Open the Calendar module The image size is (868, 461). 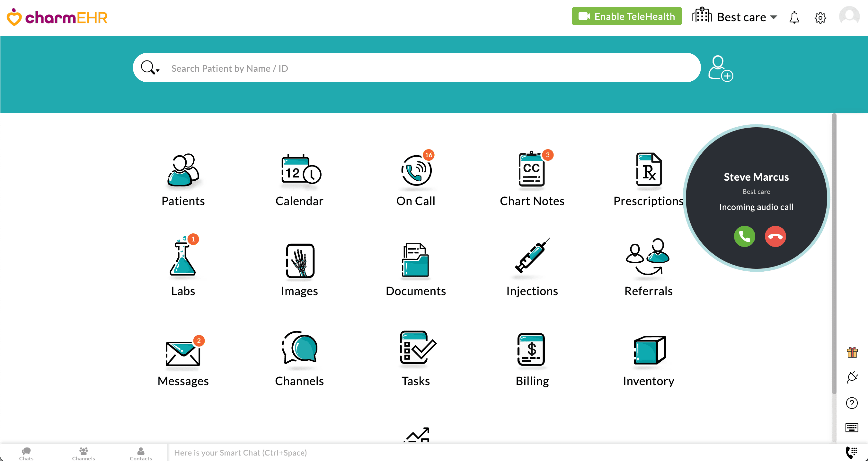pyautogui.click(x=299, y=170)
